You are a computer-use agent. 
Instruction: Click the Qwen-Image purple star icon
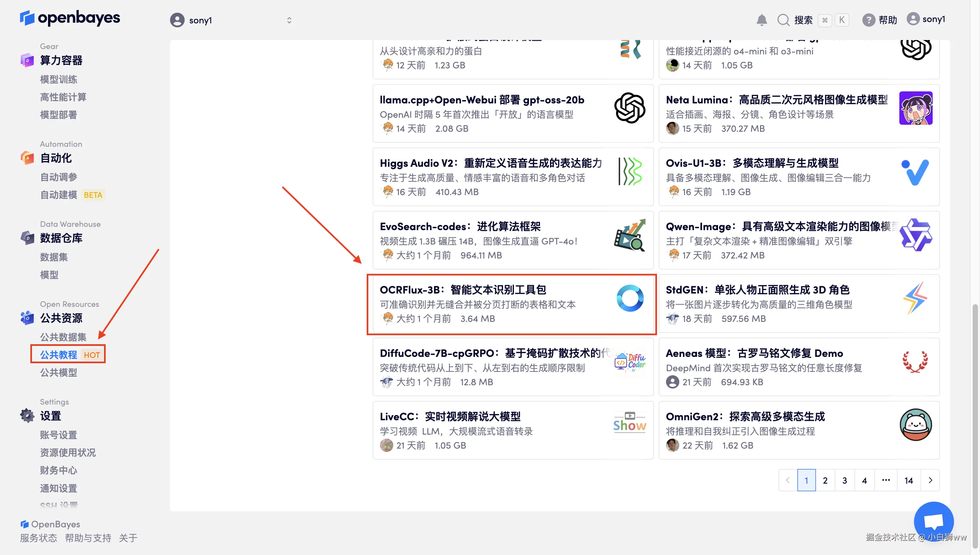pyautogui.click(x=916, y=235)
